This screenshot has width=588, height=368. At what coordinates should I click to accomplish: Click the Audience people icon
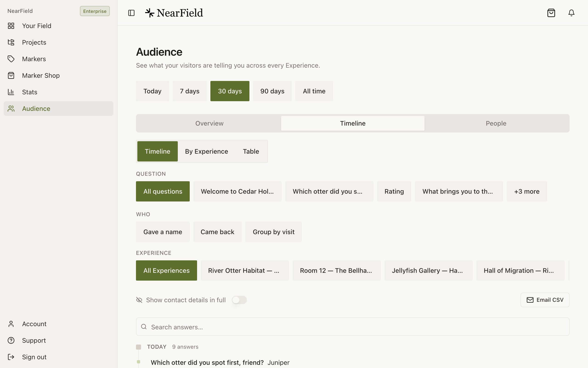pyautogui.click(x=11, y=109)
